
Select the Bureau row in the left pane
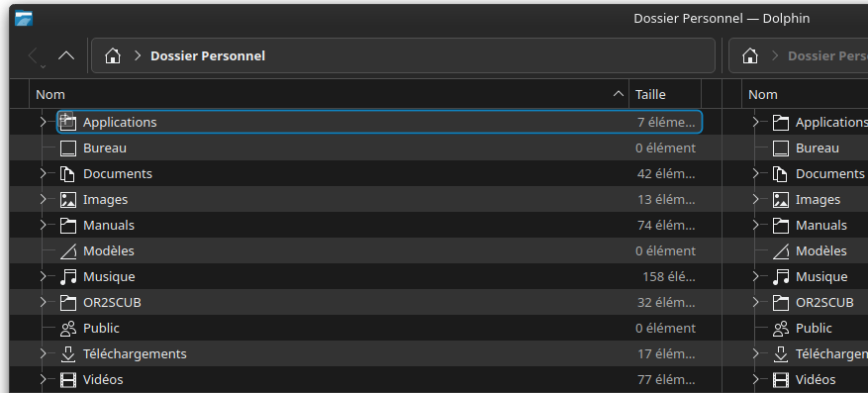click(x=366, y=147)
